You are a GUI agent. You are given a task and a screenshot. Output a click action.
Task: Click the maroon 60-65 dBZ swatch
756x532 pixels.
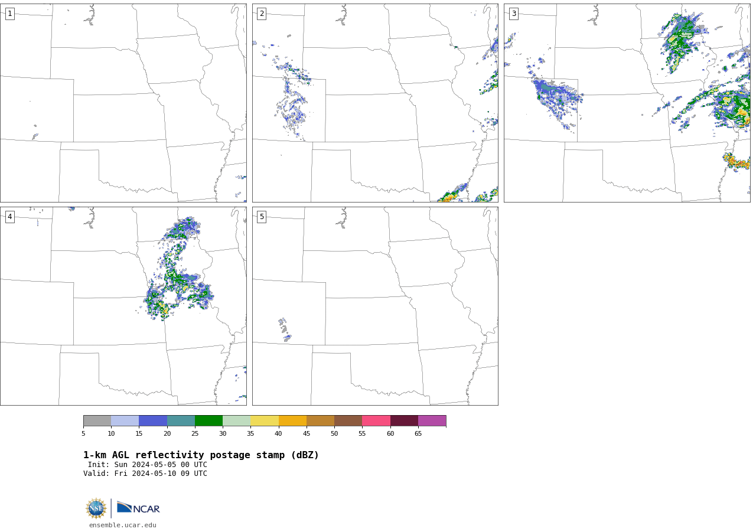click(404, 420)
